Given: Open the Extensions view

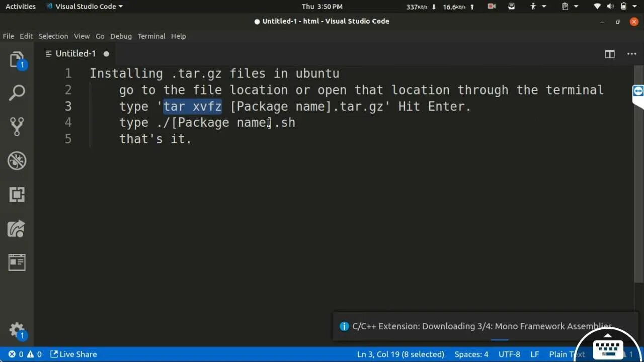Looking at the screenshot, I should point(17,195).
